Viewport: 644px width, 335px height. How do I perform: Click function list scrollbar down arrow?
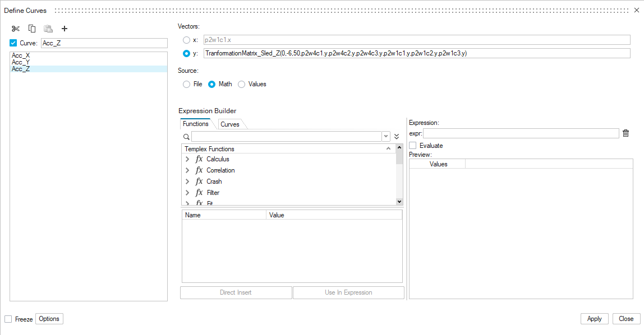(399, 201)
